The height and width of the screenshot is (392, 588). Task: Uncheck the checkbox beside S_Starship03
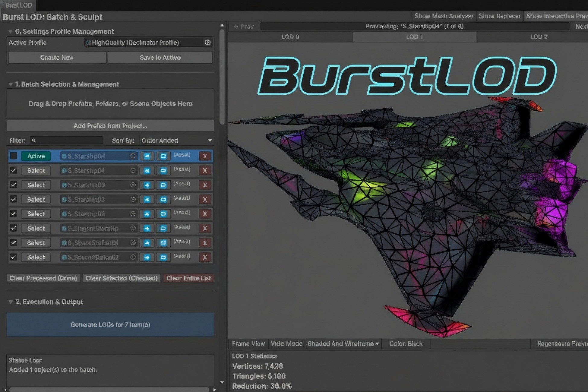pyautogui.click(x=14, y=185)
